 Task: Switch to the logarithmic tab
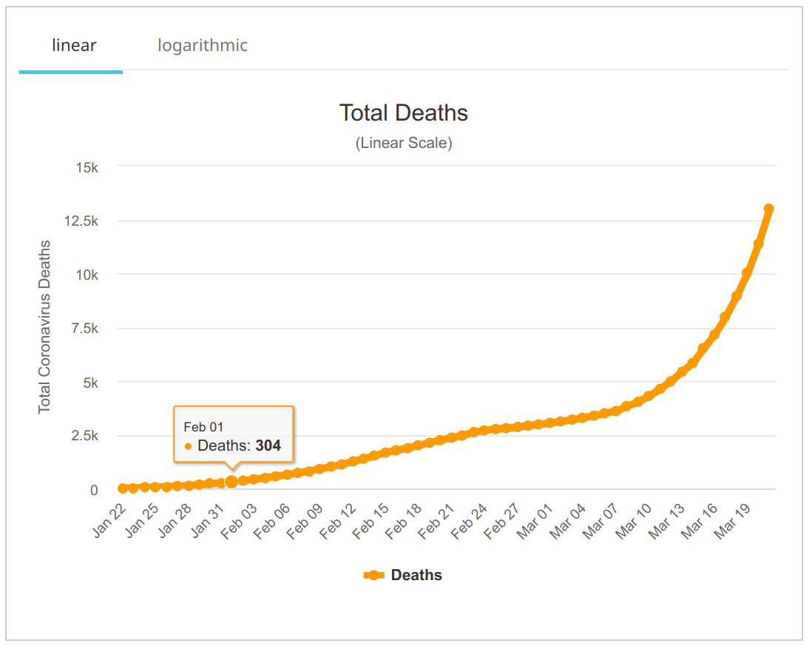(202, 45)
